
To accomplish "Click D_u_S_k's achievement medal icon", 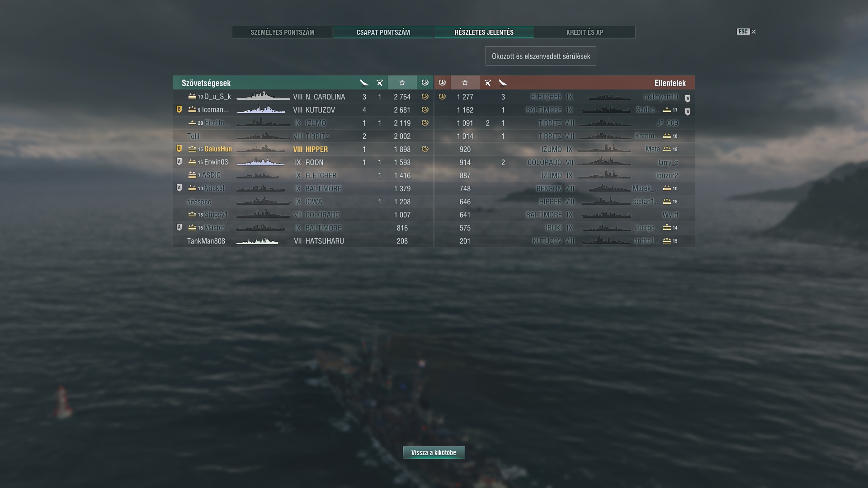I will [425, 97].
